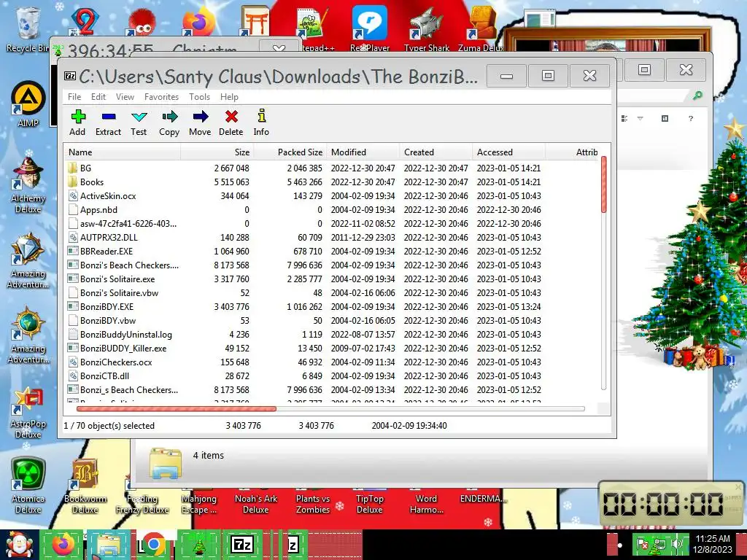747x560 pixels.
Task: Open Firefox from the taskbar
Action: coord(63,544)
